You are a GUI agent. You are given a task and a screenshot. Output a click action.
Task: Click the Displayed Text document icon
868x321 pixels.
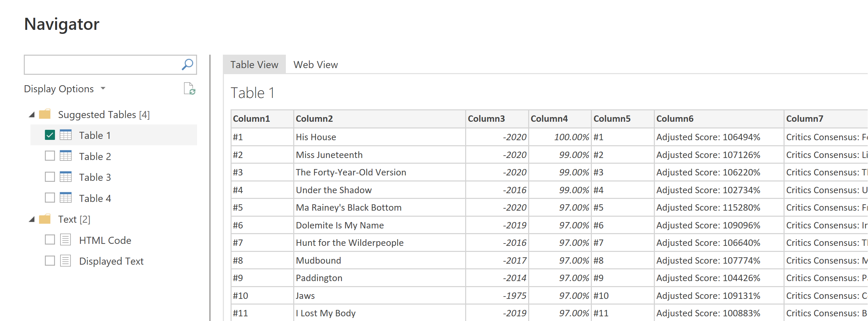[65, 261]
